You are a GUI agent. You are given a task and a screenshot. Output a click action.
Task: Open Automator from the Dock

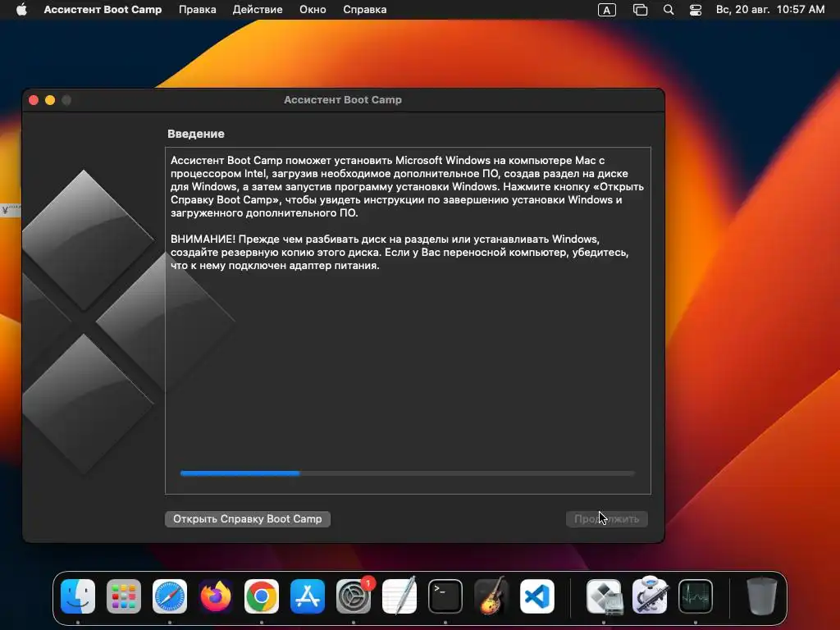click(650, 596)
